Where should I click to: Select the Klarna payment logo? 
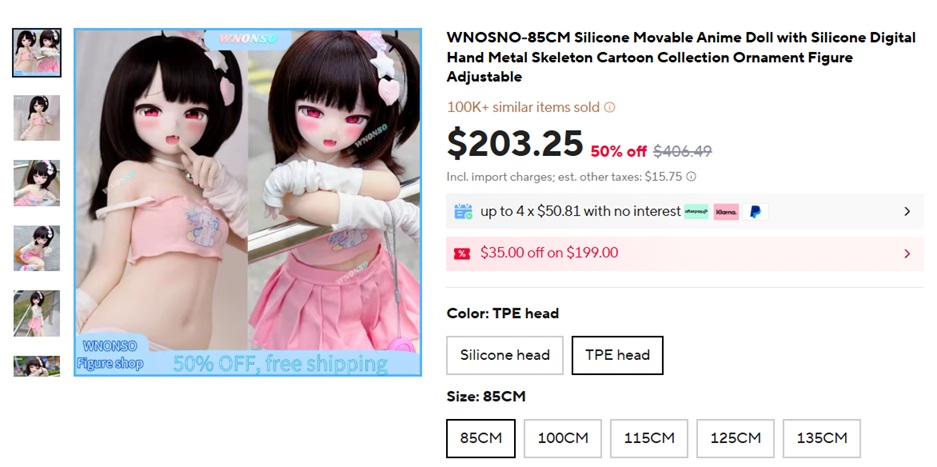pos(725,212)
